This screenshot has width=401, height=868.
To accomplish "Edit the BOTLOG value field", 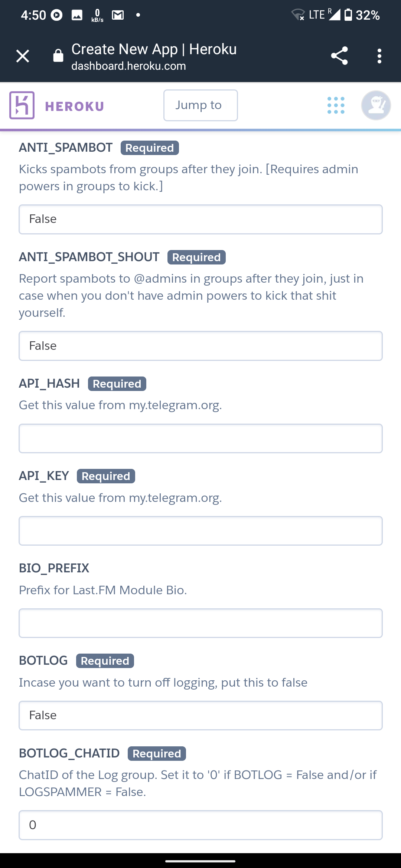I will tap(200, 716).
